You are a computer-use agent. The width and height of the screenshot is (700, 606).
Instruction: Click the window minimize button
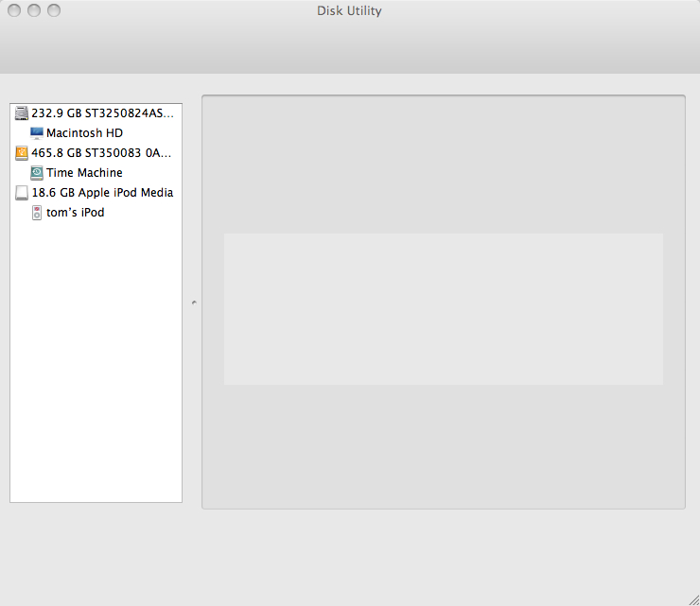pyautogui.click(x=34, y=10)
